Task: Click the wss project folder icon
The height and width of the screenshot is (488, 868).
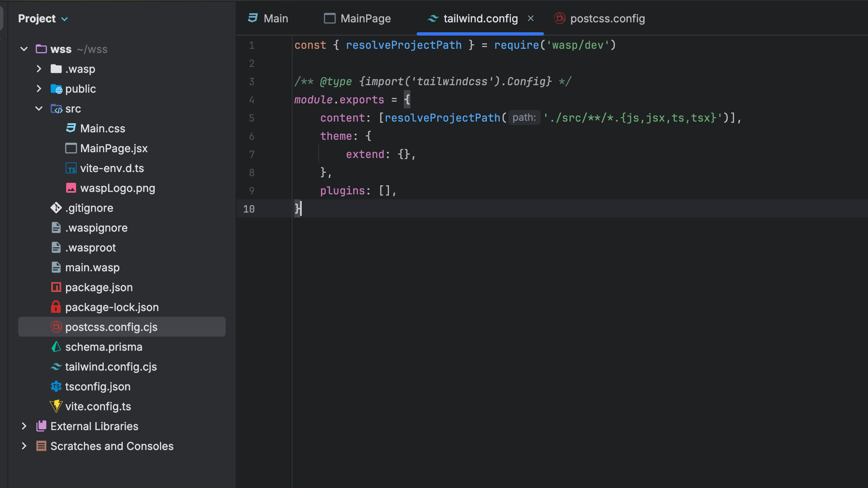Action: (41, 49)
